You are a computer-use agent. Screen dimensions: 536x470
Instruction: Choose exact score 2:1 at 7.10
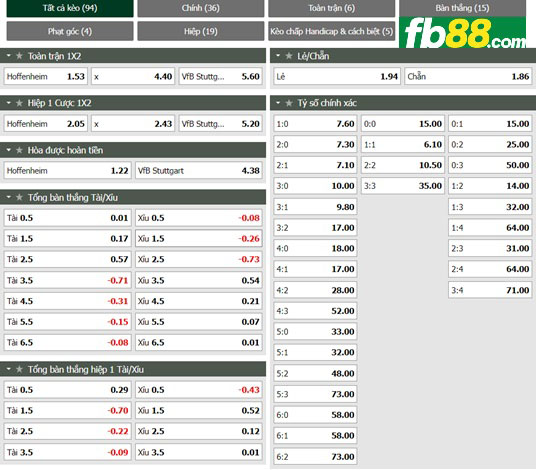(315, 165)
